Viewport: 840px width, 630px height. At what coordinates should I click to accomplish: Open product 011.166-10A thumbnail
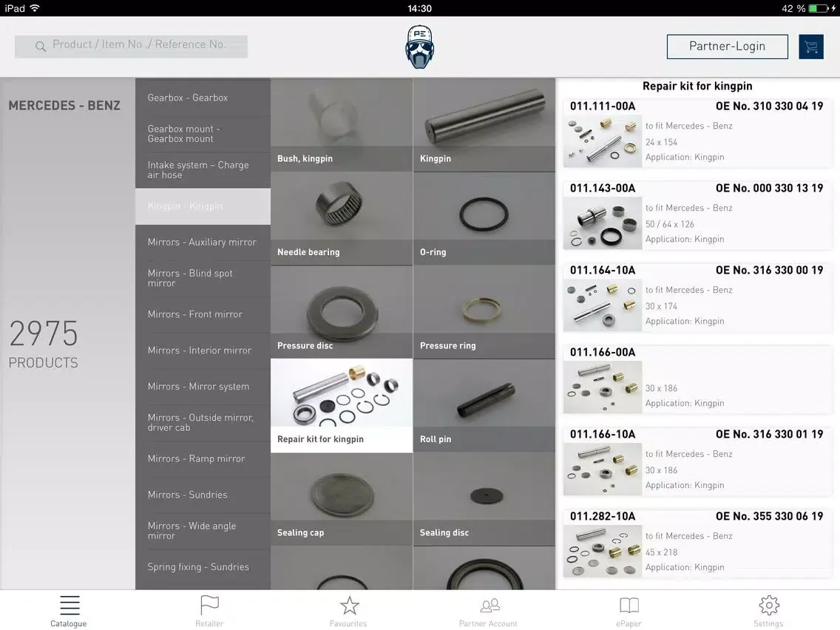click(603, 469)
